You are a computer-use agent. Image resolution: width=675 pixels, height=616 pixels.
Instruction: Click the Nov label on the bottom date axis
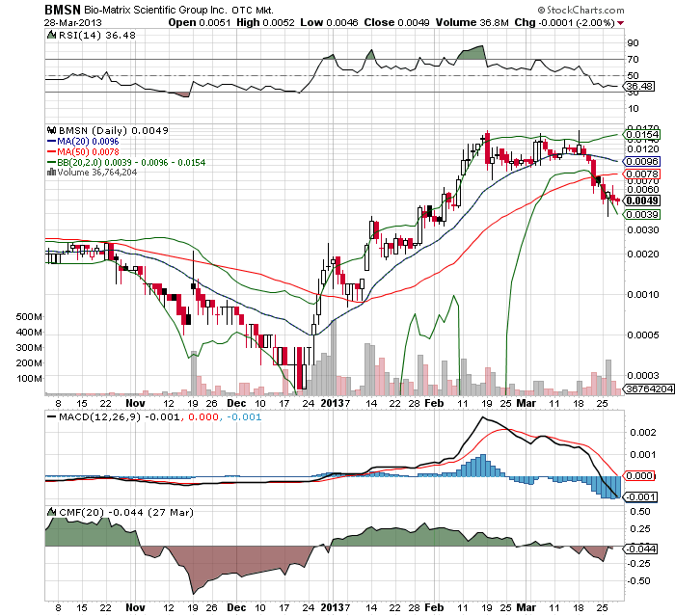tap(135, 608)
